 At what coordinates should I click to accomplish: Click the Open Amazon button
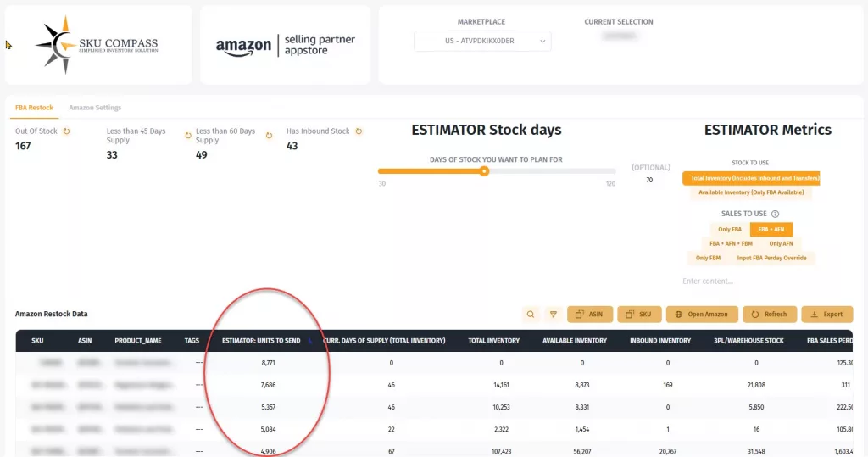tap(701, 315)
